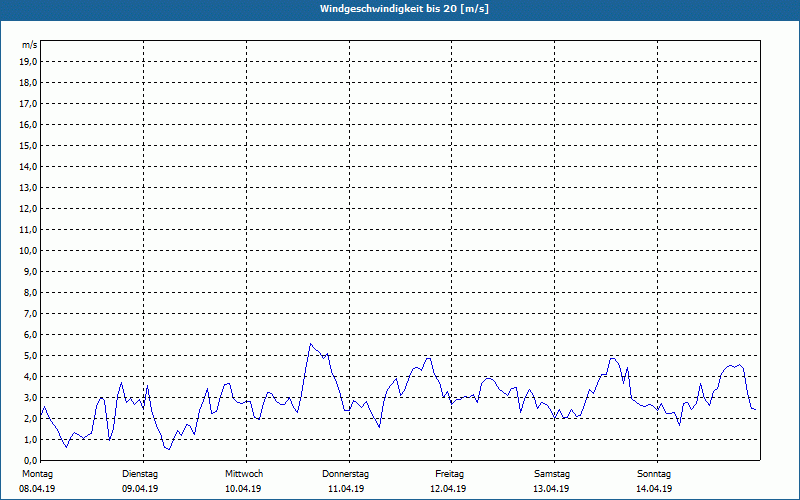This screenshot has height=500, width=800.
Task: Select the Freitag day label
Action: click(x=449, y=474)
